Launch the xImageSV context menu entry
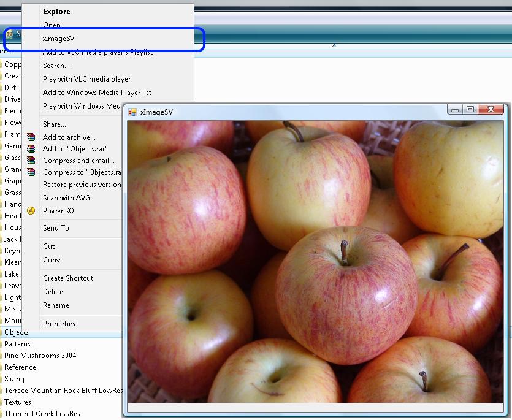This screenshot has height=420, width=512. tap(59, 39)
